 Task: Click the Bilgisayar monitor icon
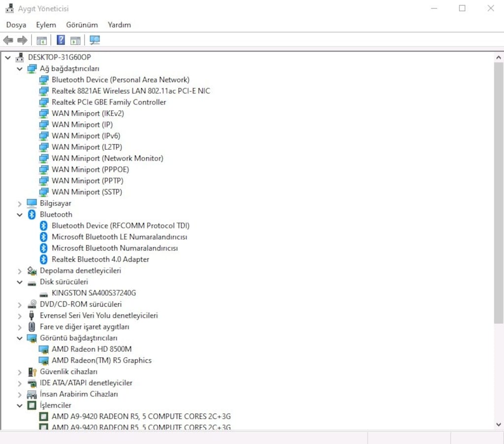coord(32,203)
